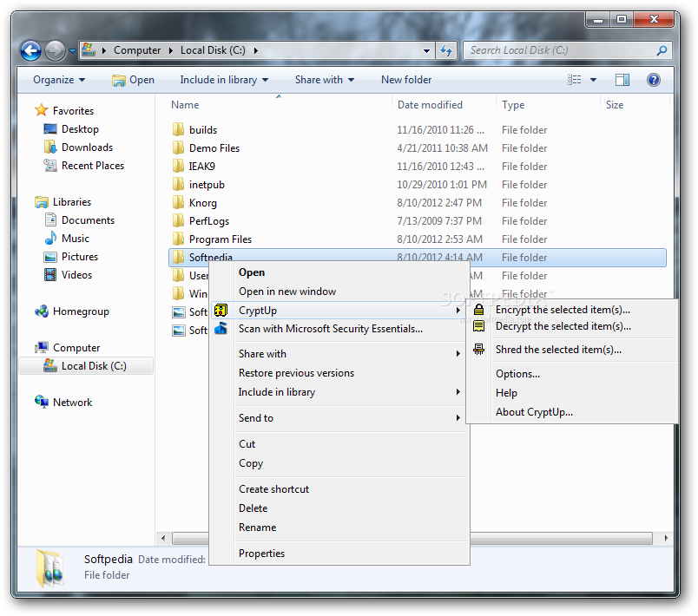
Task: Select Libraries in navigation pane
Action: (x=63, y=202)
